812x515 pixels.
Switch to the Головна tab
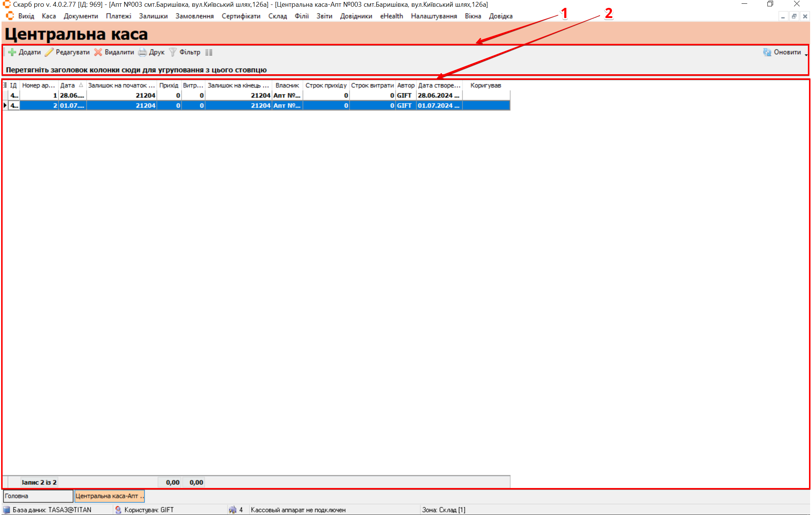click(37, 496)
